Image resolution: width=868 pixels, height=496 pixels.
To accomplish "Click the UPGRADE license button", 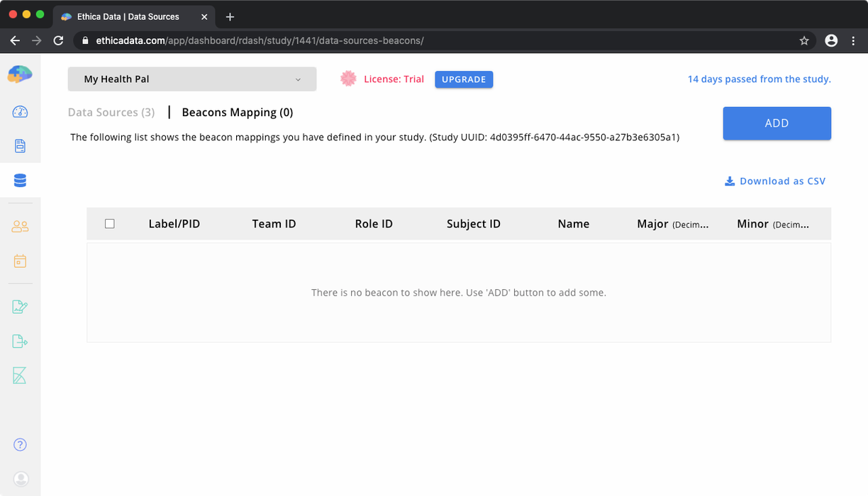I will [x=464, y=79].
